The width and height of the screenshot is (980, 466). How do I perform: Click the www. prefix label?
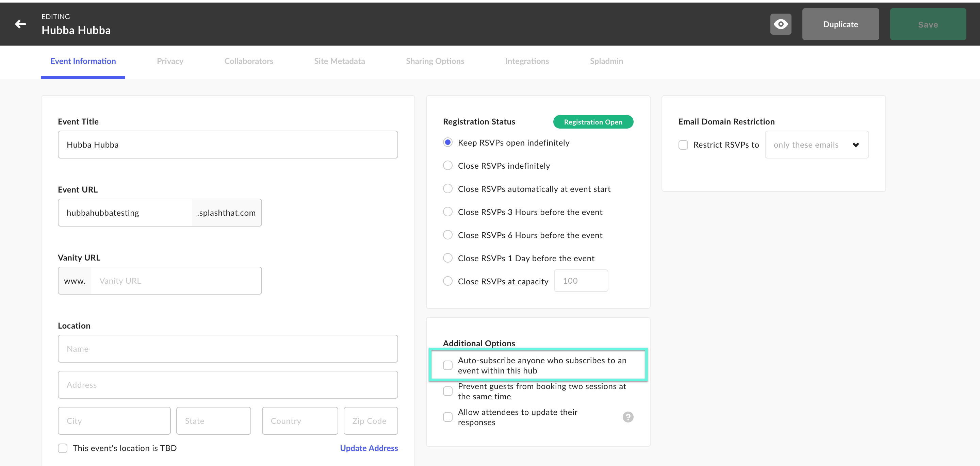point(75,281)
